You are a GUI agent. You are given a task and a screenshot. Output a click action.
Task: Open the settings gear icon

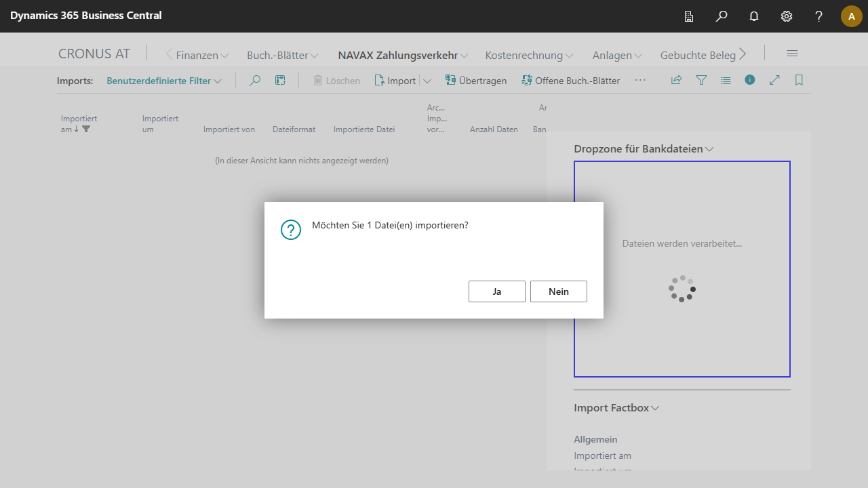click(x=787, y=16)
